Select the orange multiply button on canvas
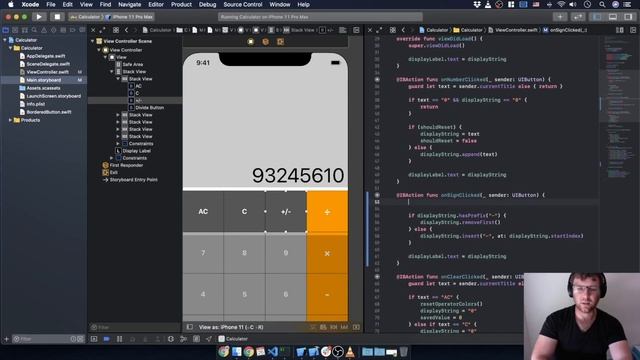640x360 pixels. (x=327, y=253)
